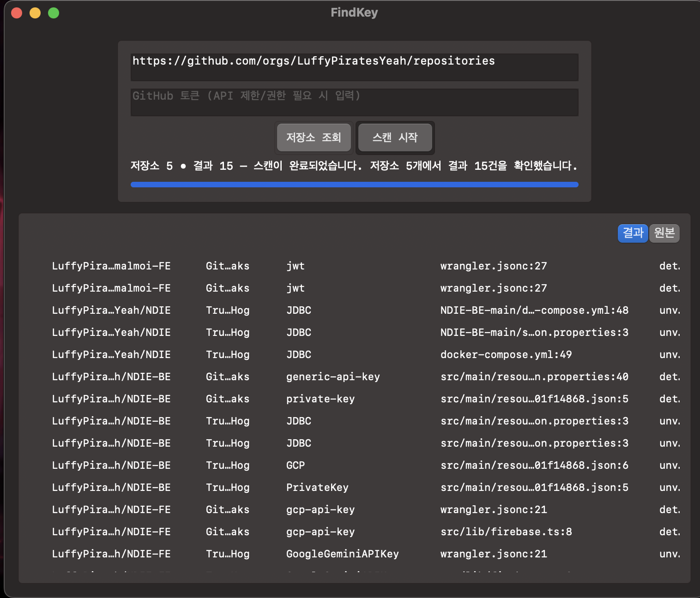The height and width of the screenshot is (598, 700).
Task: Close the FindKey window
Action: (17, 13)
